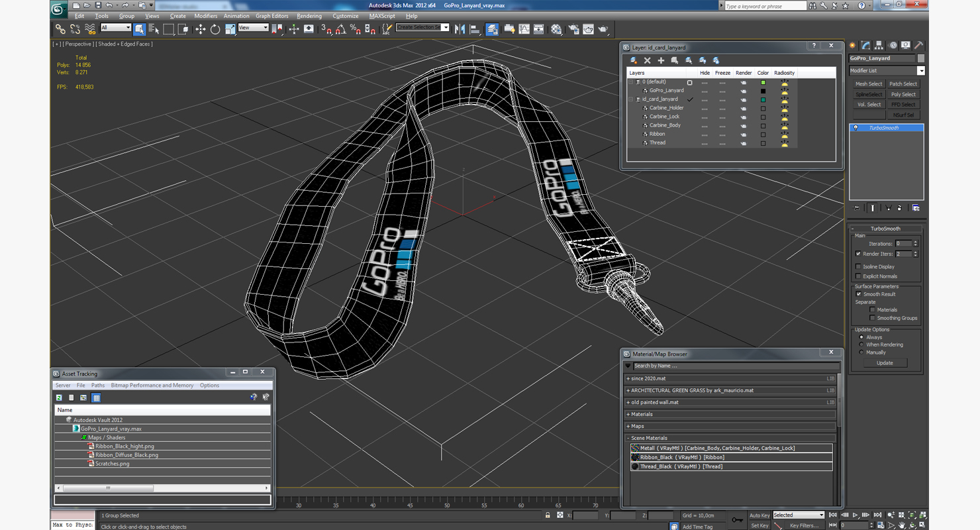Click the Pin Stack icon
The width and height of the screenshot is (980, 530).
pos(856,208)
